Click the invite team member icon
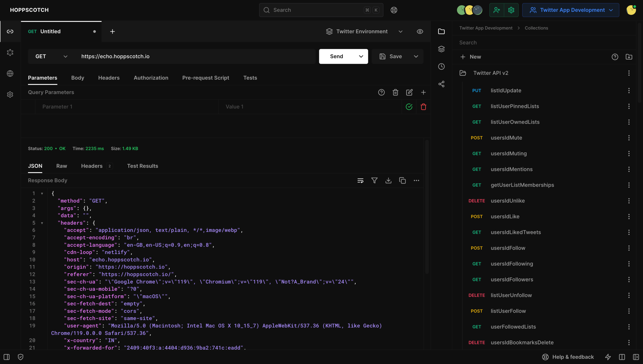643x364 pixels. point(497,10)
